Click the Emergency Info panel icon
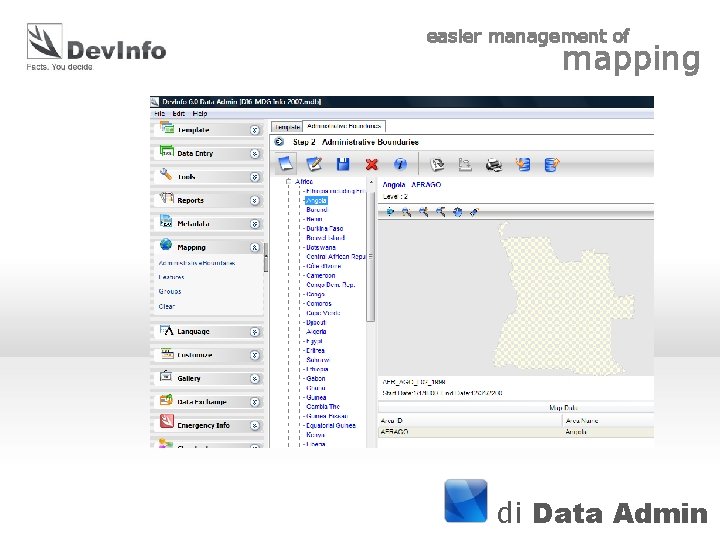 pos(166,422)
